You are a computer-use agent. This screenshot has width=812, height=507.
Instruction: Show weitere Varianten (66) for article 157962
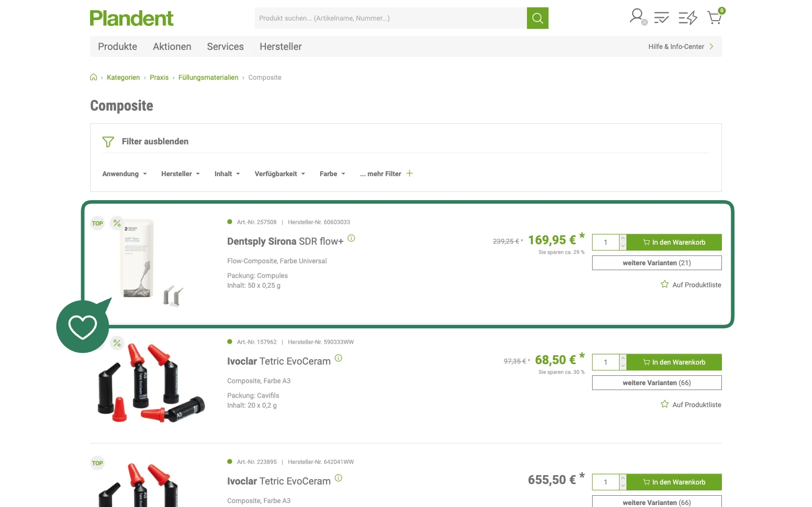[x=657, y=383]
